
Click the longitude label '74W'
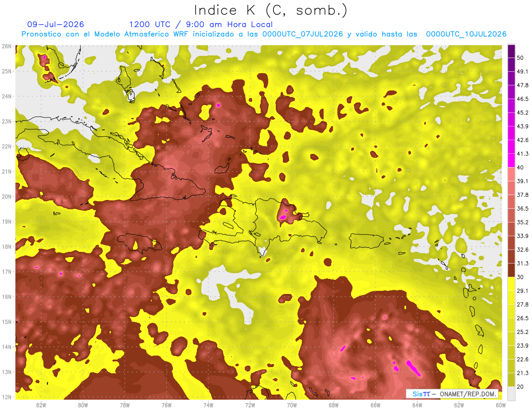pos(208,405)
